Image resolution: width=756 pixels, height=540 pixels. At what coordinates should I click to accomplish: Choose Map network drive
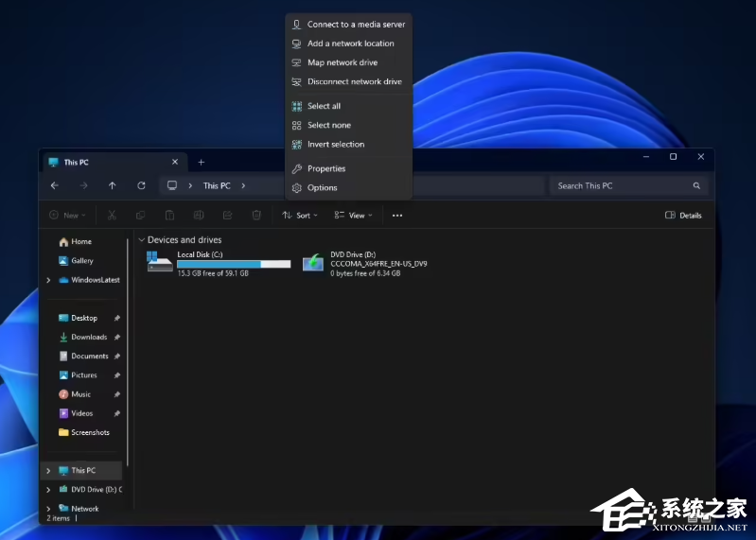pos(349,62)
